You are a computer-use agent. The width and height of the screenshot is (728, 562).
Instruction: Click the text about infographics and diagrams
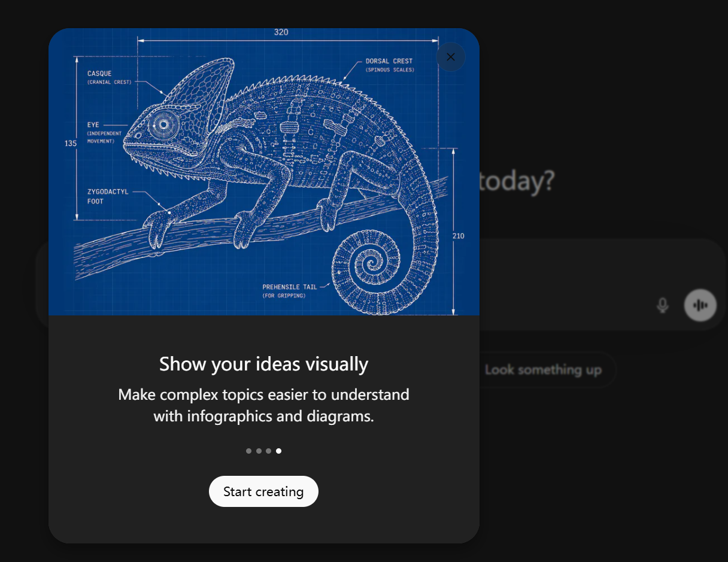tap(263, 405)
